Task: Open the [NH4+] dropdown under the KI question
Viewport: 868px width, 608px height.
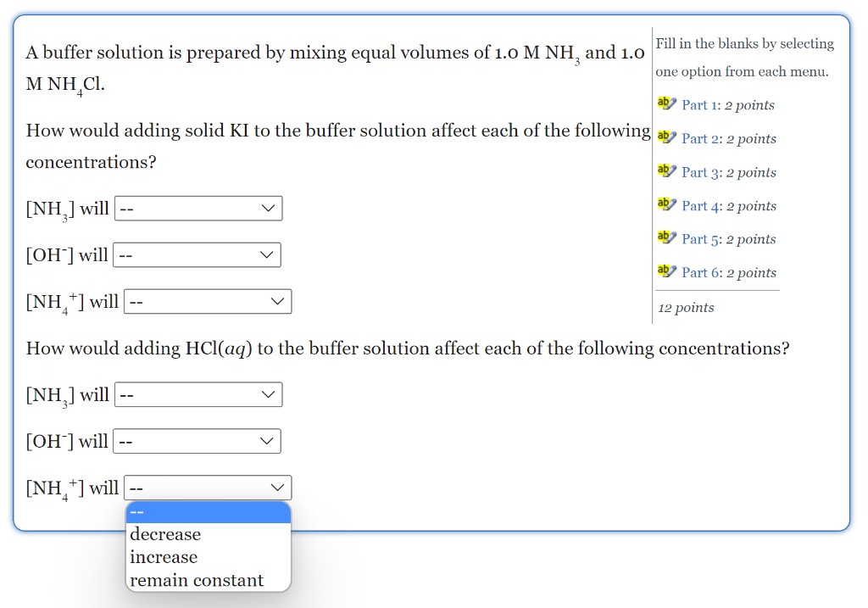Action: click(208, 301)
